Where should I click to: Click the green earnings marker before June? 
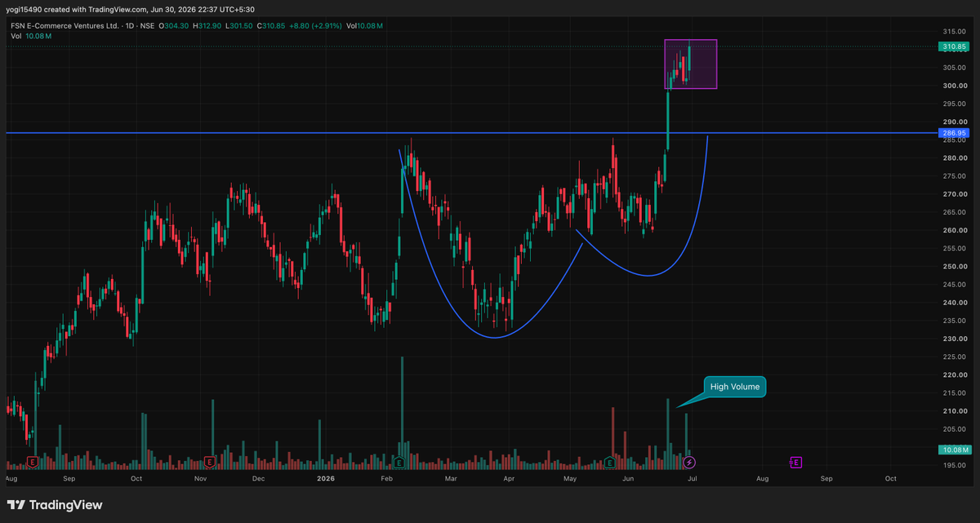tap(610, 462)
